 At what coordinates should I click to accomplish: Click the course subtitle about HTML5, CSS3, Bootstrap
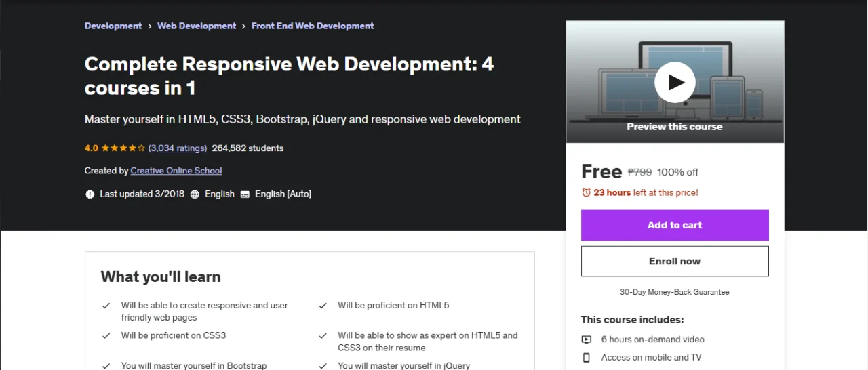(302, 119)
